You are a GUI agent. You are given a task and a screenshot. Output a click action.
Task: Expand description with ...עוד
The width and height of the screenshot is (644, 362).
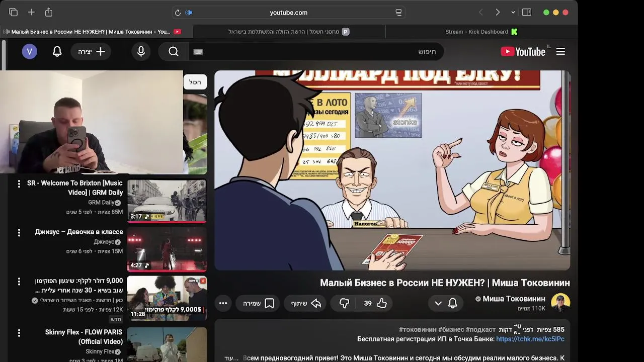point(232,358)
